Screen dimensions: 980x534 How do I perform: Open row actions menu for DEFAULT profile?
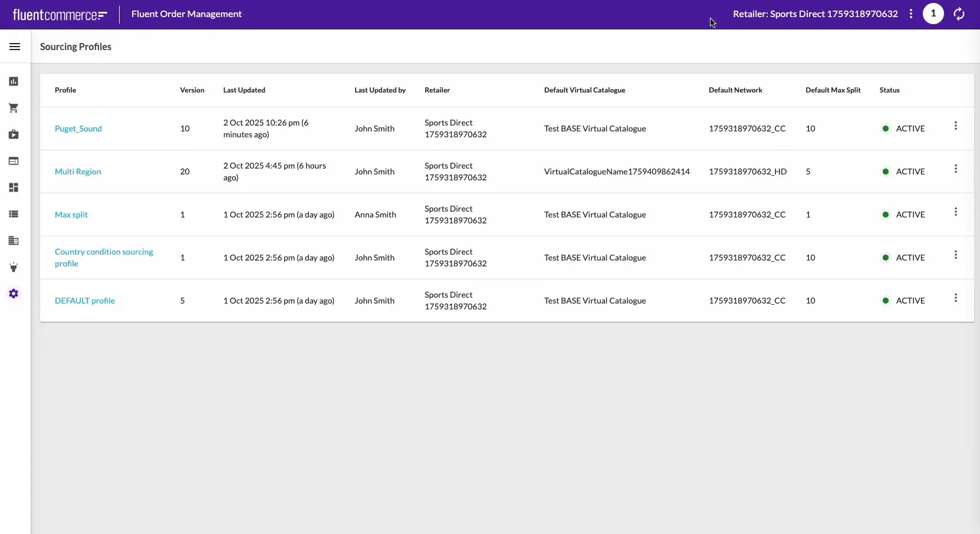tap(955, 298)
